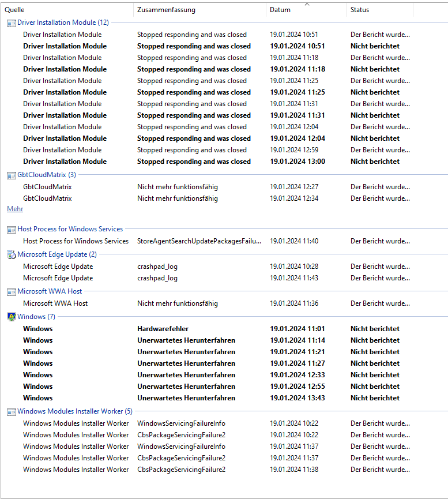Collapse the Driver Installation Module (12) group
Viewport: 448px width, 499px height.
tap(63, 22)
